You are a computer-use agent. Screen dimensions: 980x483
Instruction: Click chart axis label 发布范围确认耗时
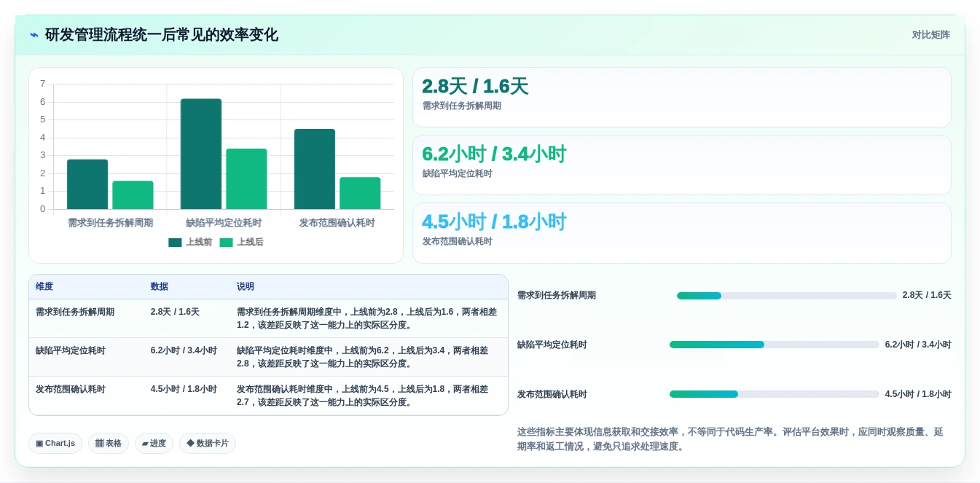coord(337,223)
